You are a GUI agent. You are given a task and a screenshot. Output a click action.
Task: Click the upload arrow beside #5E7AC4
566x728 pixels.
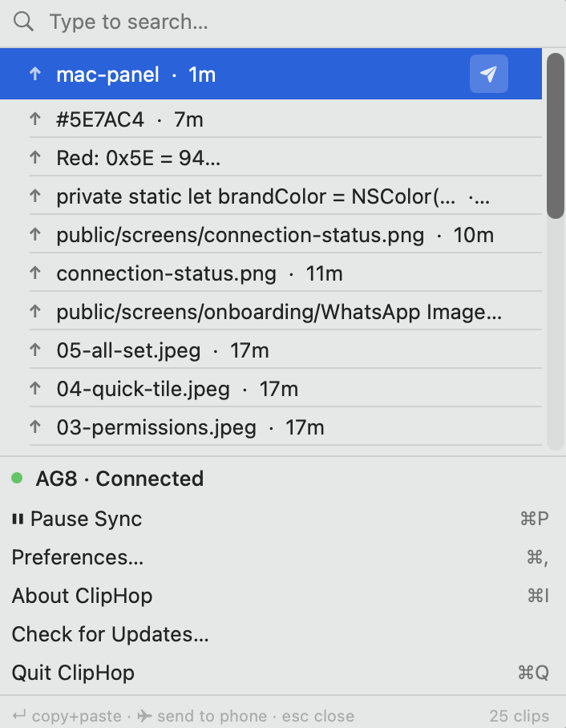pos(35,119)
